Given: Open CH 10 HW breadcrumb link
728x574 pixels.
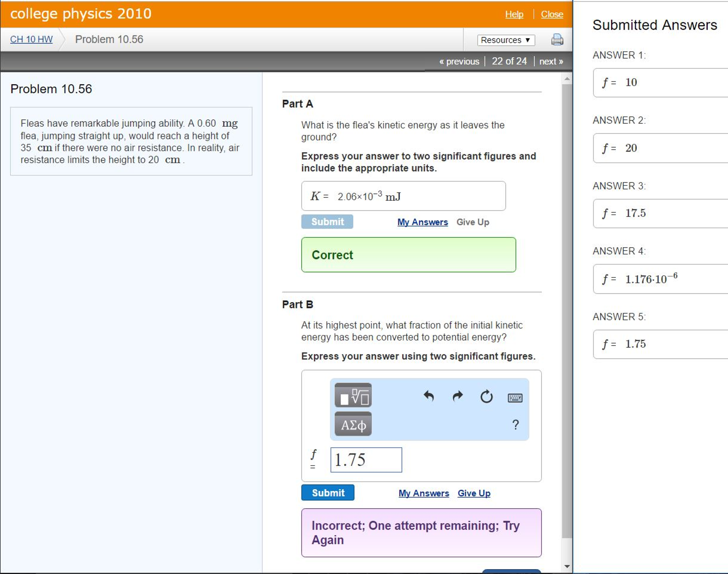Looking at the screenshot, I should tap(31, 39).
